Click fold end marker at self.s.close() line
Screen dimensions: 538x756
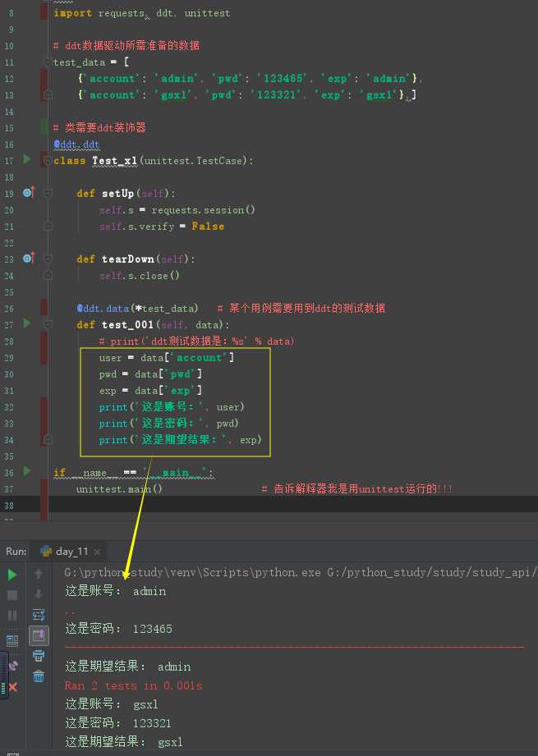[x=48, y=275]
